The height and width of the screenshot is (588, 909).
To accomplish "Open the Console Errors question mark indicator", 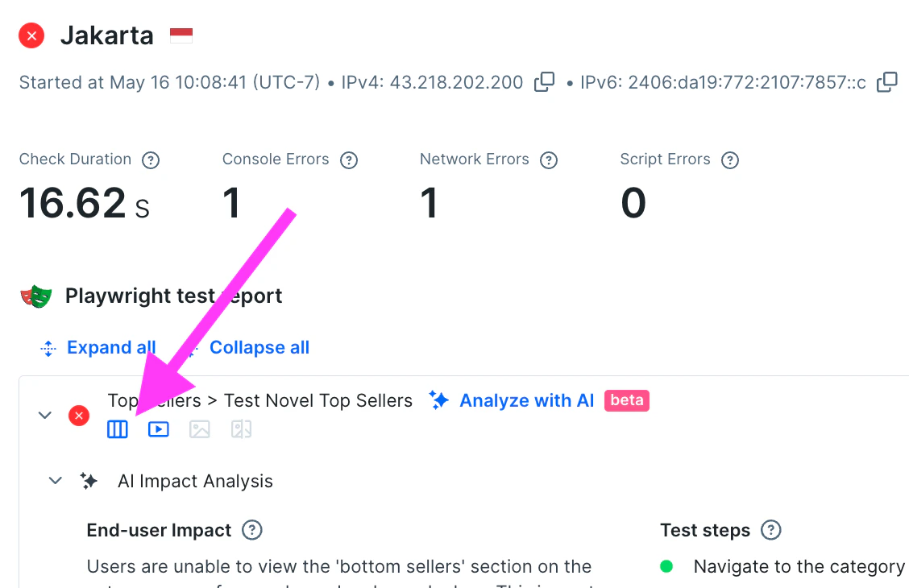I will click(349, 160).
